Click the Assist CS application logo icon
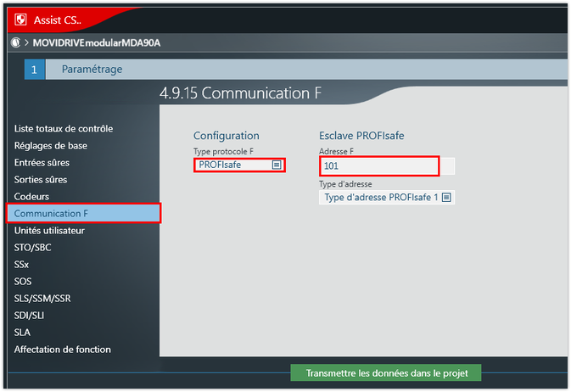 (x=18, y=18)
